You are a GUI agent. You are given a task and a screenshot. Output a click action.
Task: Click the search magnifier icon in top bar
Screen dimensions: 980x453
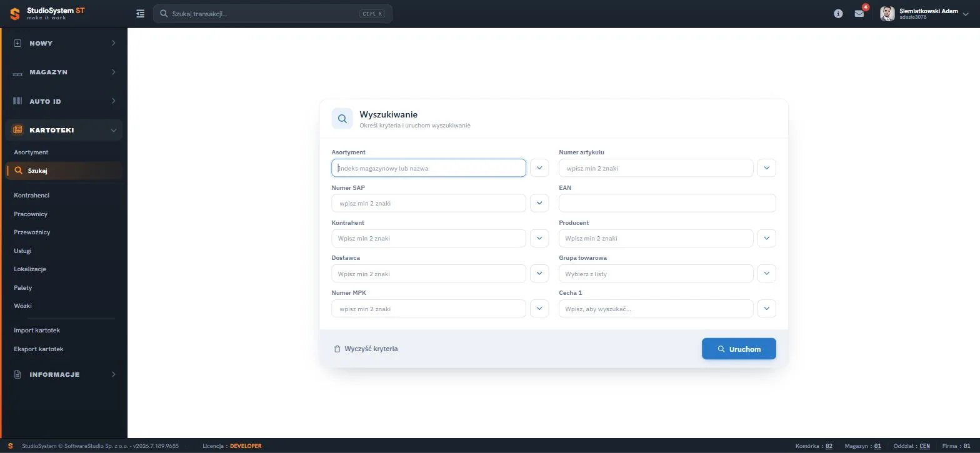[164, 13]
